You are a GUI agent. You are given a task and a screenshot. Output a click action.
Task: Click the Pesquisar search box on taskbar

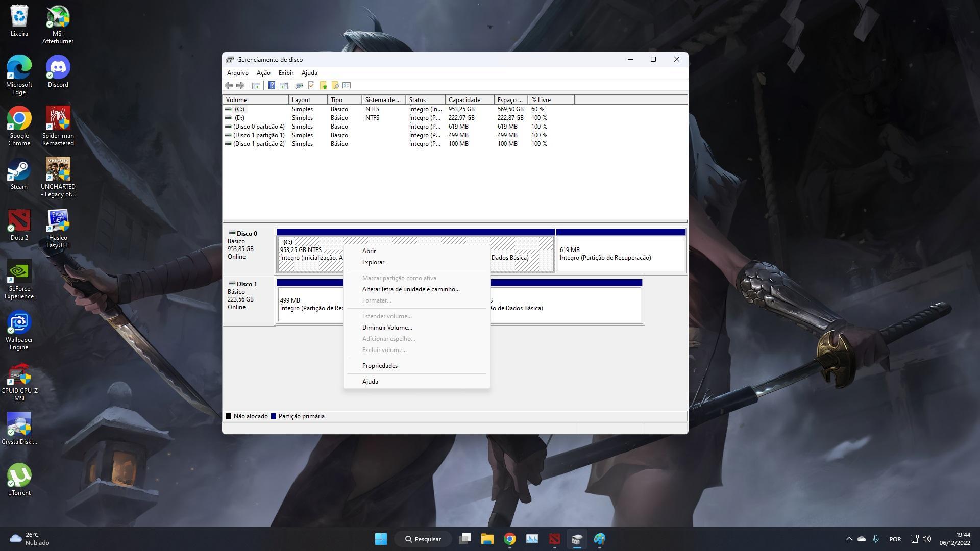point(423,539)
